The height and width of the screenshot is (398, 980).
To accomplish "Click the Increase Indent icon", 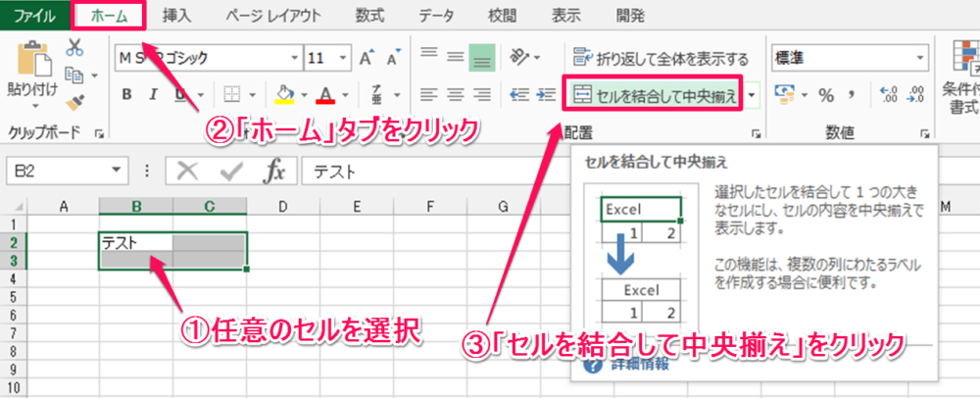I will click(545, 95).
